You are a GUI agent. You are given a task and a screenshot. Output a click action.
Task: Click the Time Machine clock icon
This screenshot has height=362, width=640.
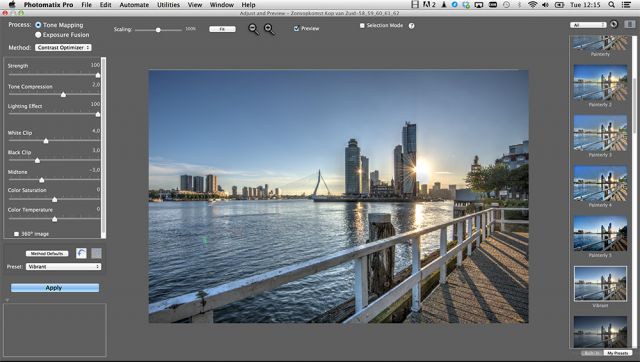[506, 4]
